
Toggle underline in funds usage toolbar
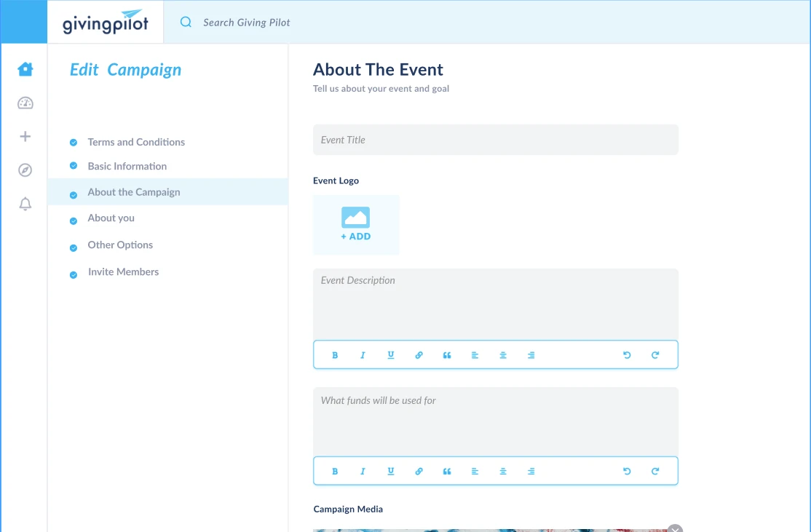pyautogui.click(x=391, y=472)
